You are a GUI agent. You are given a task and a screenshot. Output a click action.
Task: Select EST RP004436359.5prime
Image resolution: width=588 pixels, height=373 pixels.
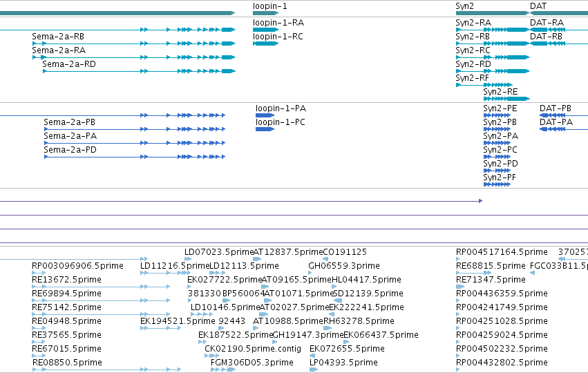coord(502,294)
